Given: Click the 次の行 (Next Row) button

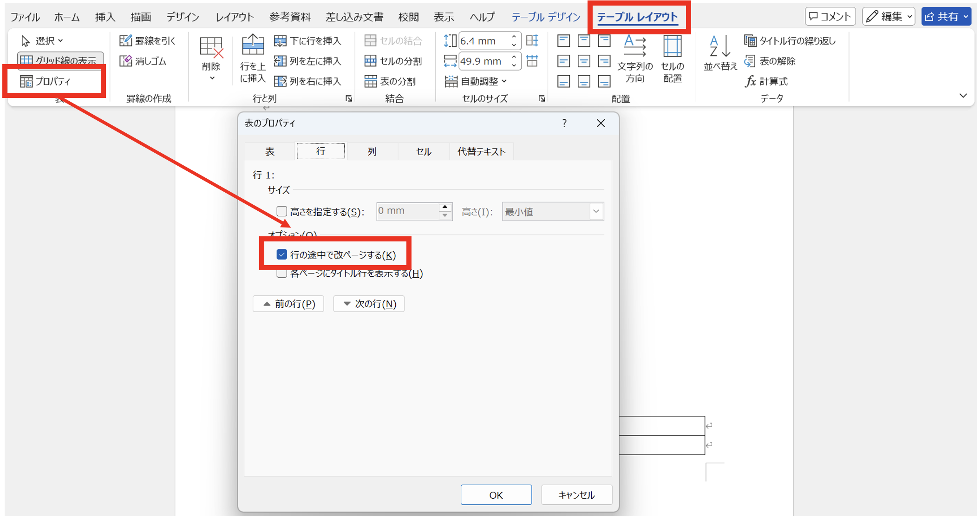Looking at the screenshot, I should [x=369, y=304].
